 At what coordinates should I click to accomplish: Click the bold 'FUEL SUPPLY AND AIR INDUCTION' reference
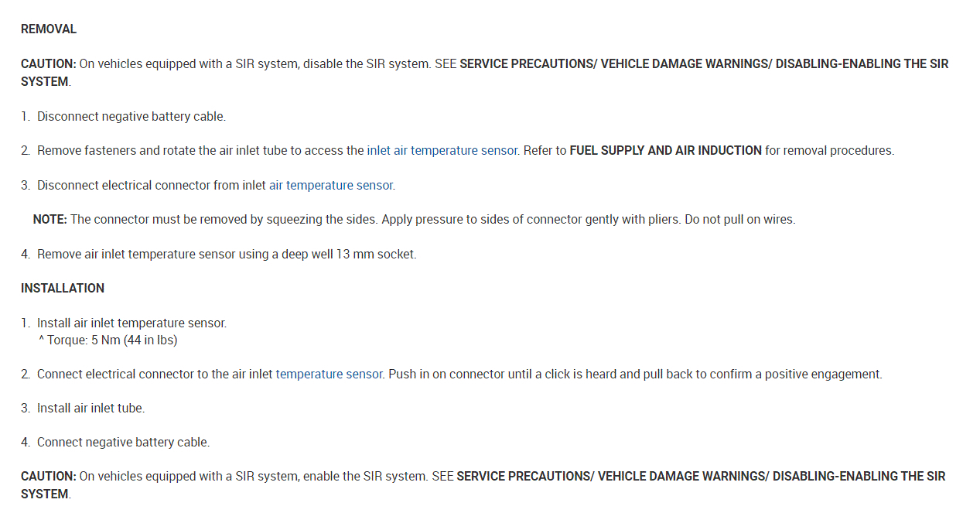[x=665, y=151]
